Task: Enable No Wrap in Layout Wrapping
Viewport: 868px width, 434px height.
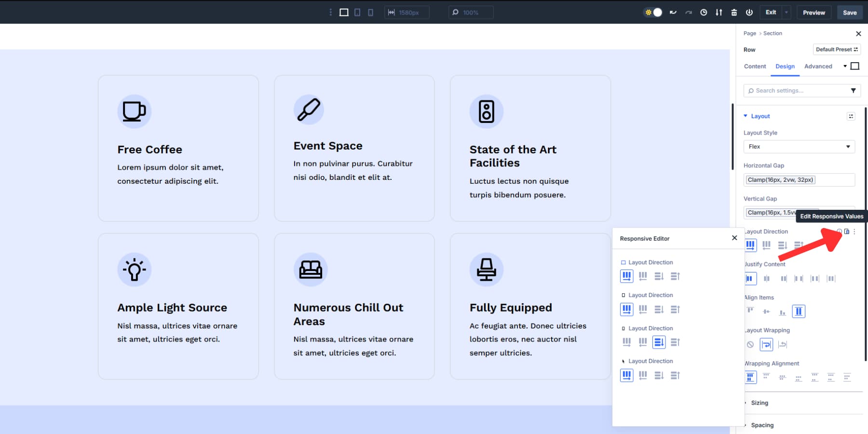Action: [x=751, y=344]
